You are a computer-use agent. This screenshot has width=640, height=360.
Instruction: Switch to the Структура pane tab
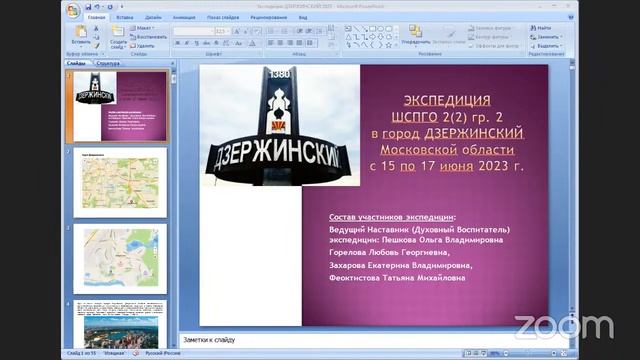pyautogui.click(x=108, y=63)
